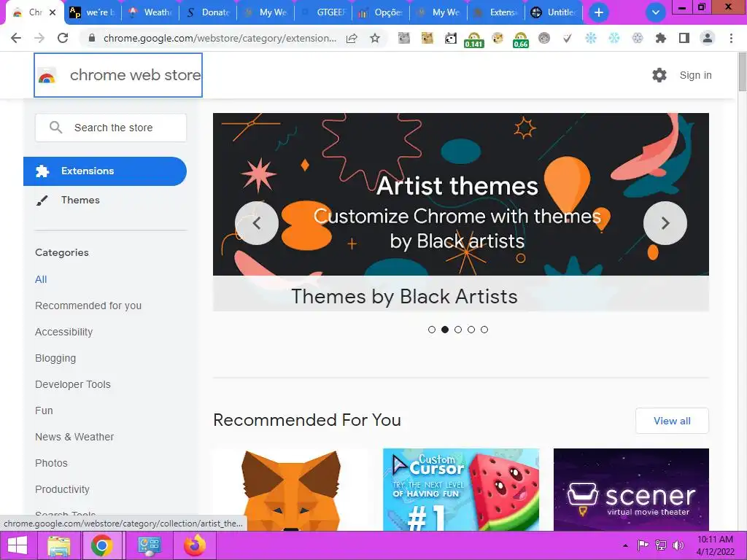Close the Chrome Web Store tab
The width and height of the screenshot is (747, 560).
(53, 12)
